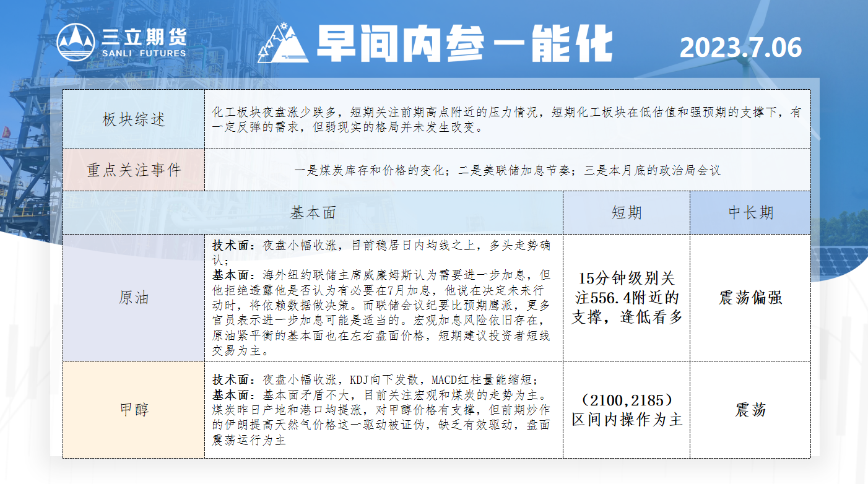Select the 原油 row label

point(134,297)
